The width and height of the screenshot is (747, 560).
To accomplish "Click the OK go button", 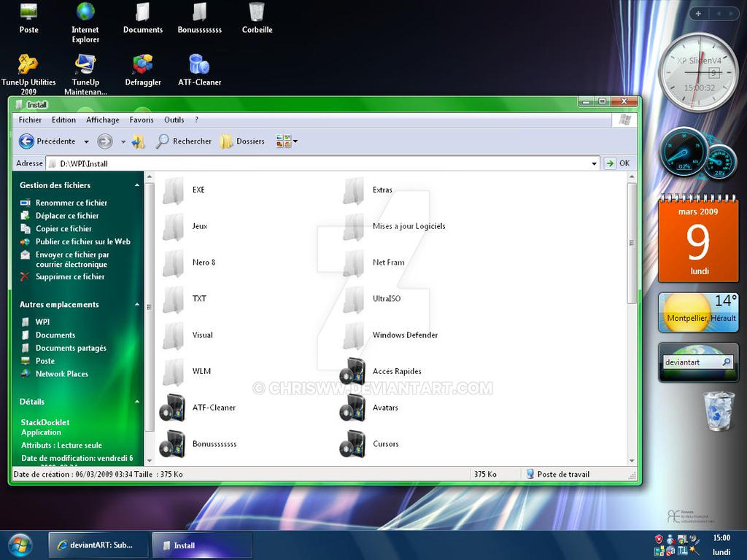I will point(618,163).
